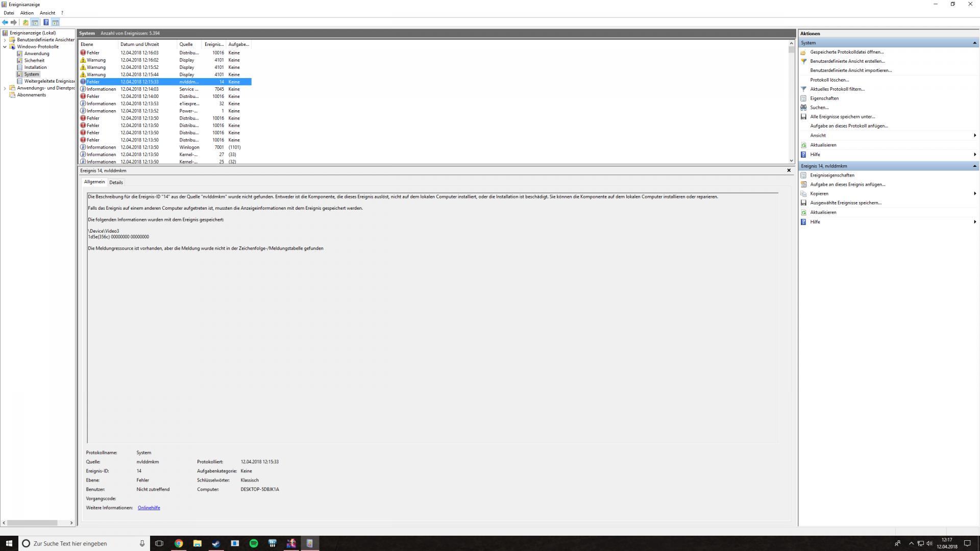
Task: Close the event preview pane with X
Action: point(789,170)
